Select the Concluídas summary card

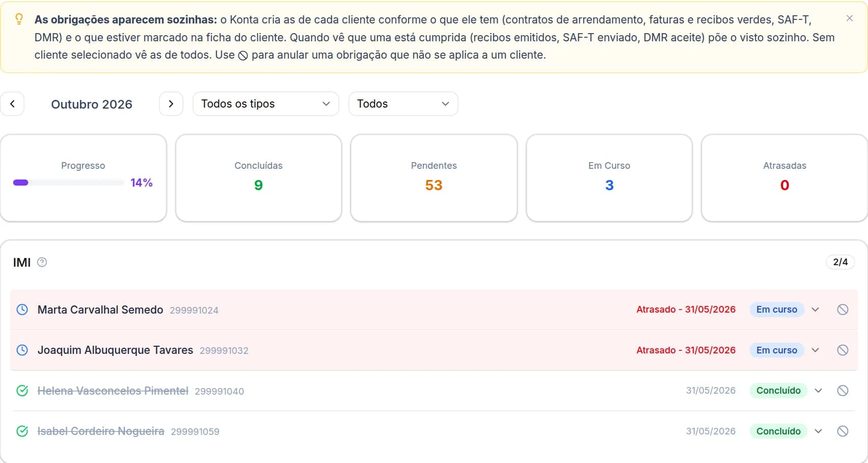coord(258,178)
